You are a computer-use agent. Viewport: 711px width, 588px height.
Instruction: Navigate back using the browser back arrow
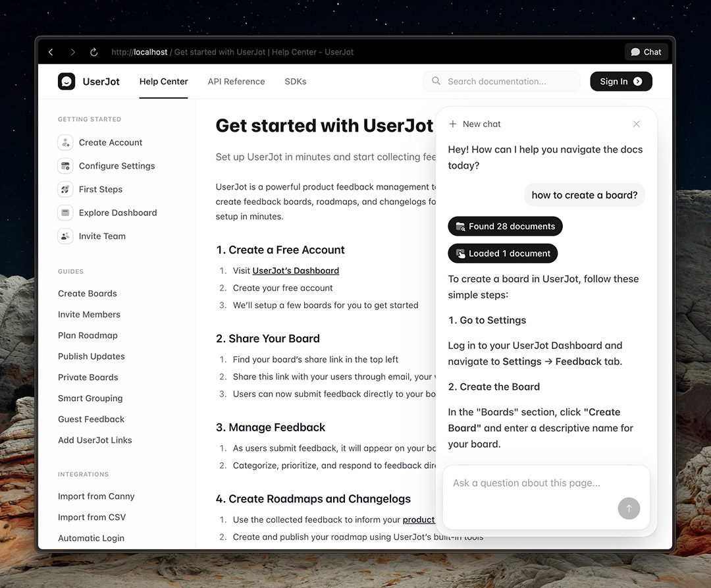51,51
